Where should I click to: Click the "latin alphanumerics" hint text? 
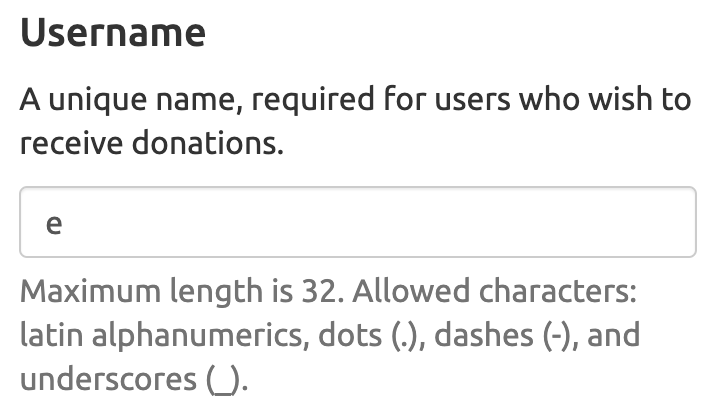coord(161,335)
